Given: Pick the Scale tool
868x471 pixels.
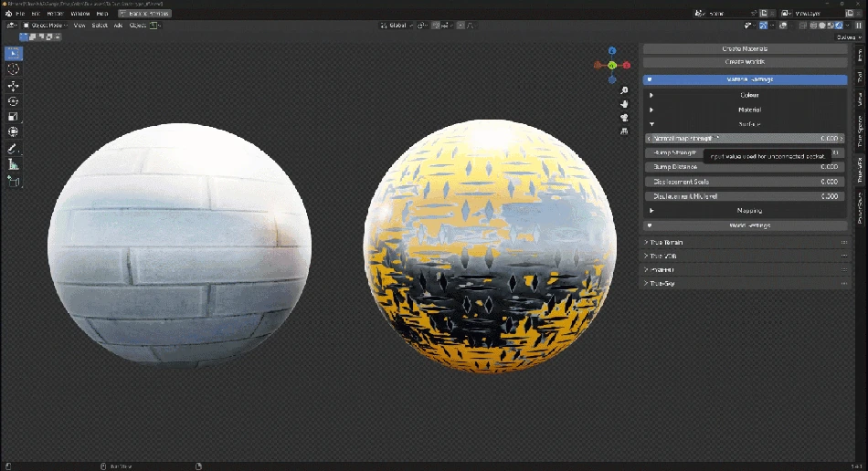Looking at the screenshot, I should click(x=14, y=117).
